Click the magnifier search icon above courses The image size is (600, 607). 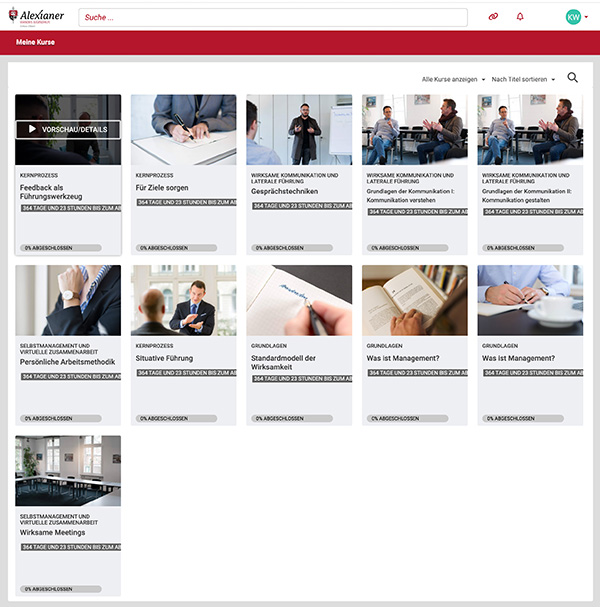573,78
